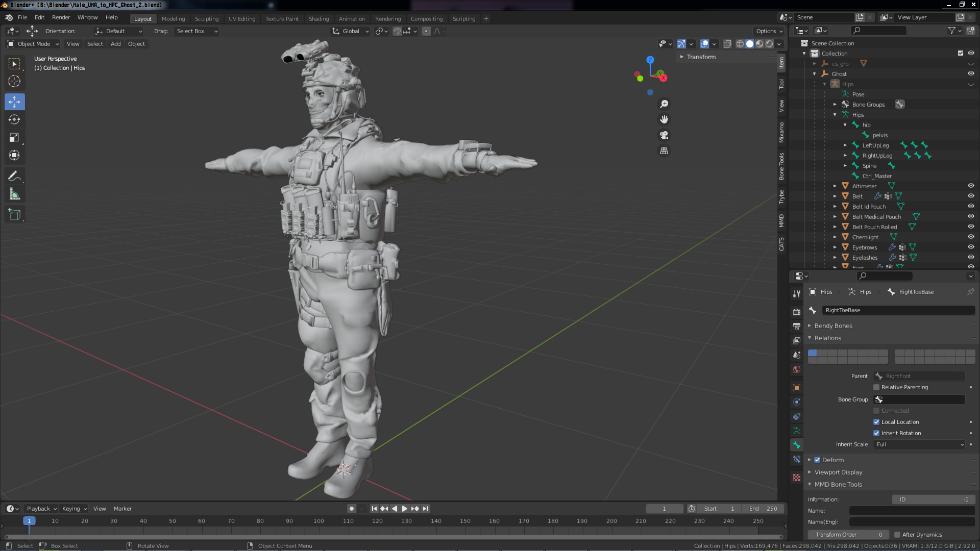Expand the Bendy Bones panel
Viewport: 980px width, 551px height.
click(833, 326)
